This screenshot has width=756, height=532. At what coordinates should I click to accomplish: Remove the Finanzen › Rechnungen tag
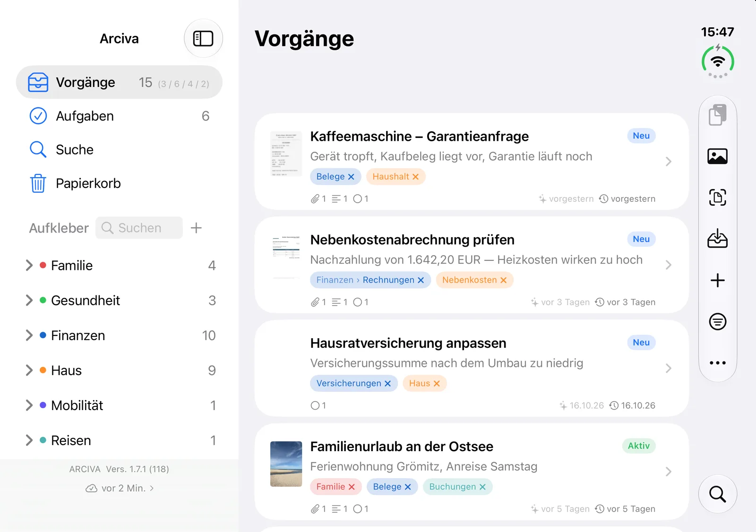(421, 280)
